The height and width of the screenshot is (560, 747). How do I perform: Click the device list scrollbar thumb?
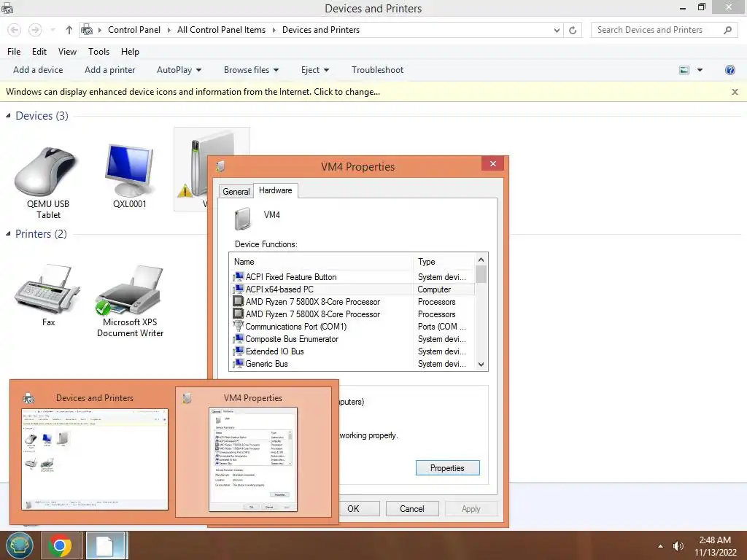click(481, 274)
